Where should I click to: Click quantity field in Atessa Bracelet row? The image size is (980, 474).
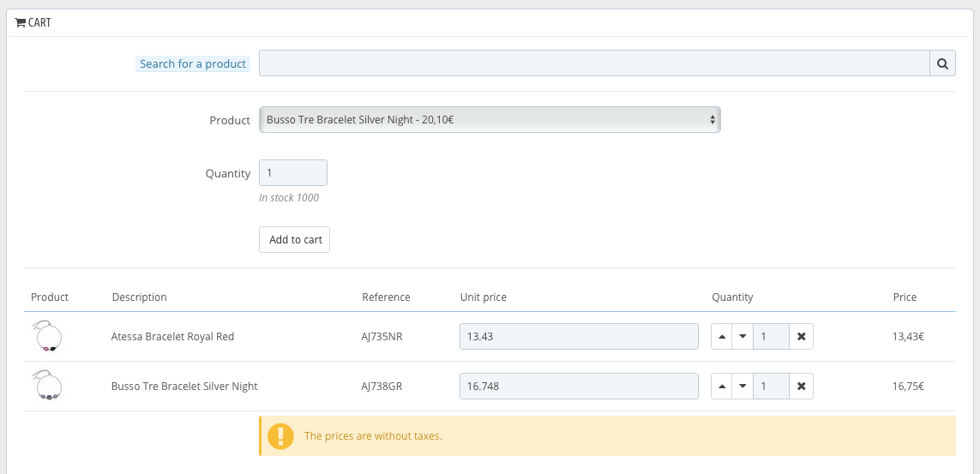[x=770, y=337]
